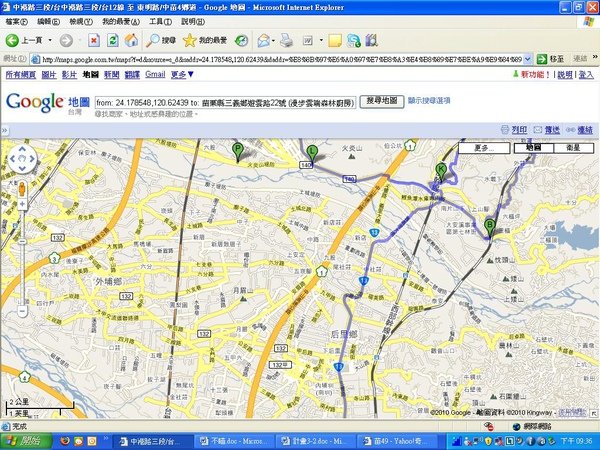Viewport: 600px width, 450px height.
Task: Toggle overview map arrow at bottom-right corner
Action: [593, 413]
